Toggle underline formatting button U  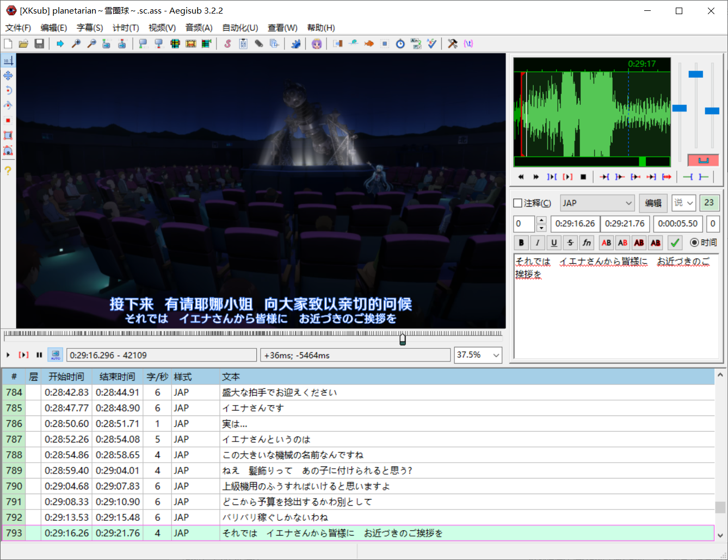[554, 242]
